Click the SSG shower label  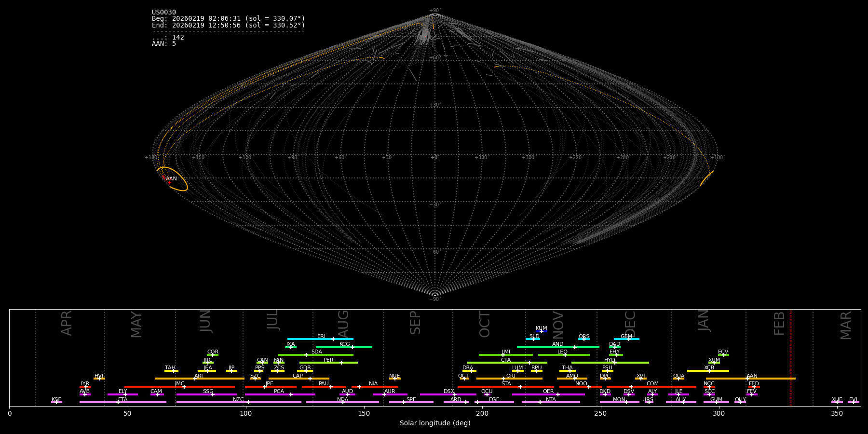(208, 392)
